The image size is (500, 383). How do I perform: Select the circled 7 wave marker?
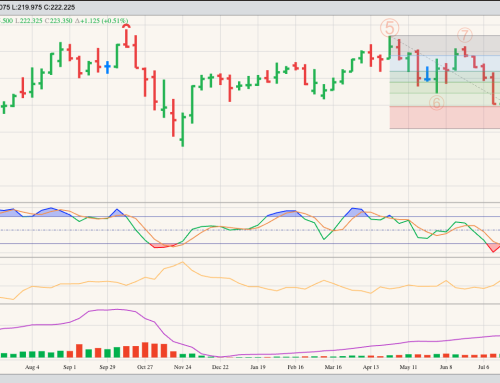(x=465, y=35)
